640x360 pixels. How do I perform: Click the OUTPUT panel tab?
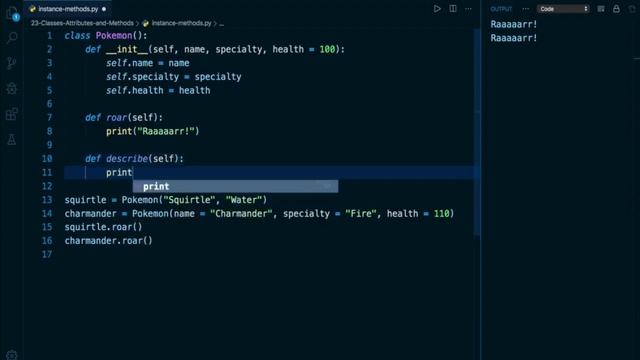(501, 9)
